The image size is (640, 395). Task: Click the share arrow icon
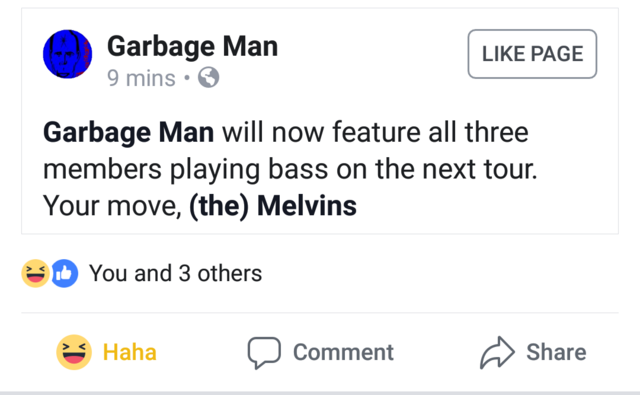pos(497,353)
